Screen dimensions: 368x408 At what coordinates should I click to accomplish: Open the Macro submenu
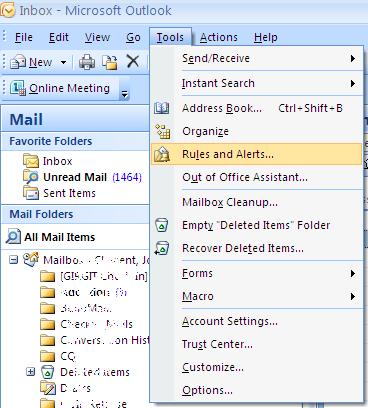tap(256, 296)
